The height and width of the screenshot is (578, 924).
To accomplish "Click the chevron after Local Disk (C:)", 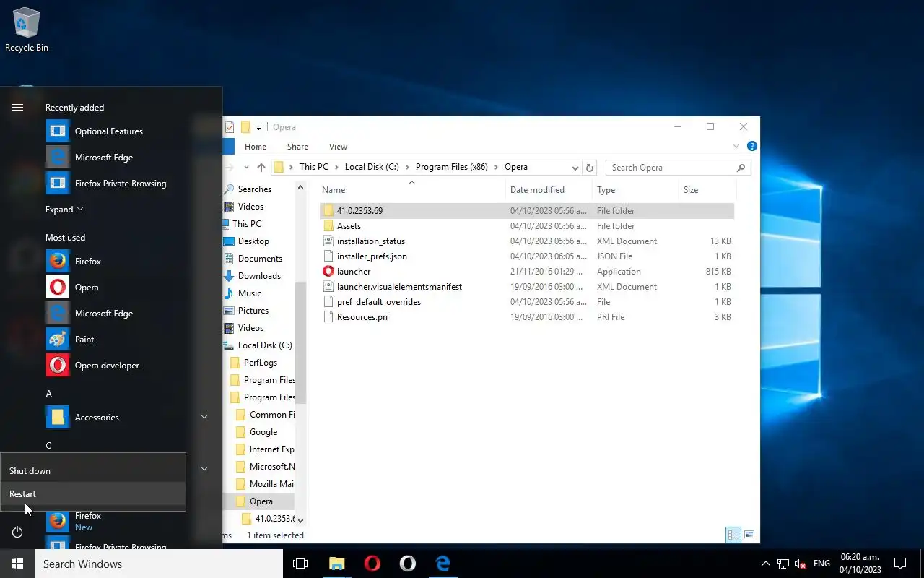I will pyautogui.click(x=408, y=167).
